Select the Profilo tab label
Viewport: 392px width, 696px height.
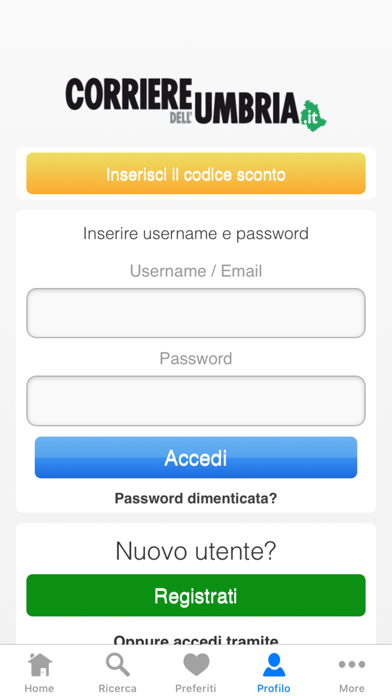(x=274, y=688)
